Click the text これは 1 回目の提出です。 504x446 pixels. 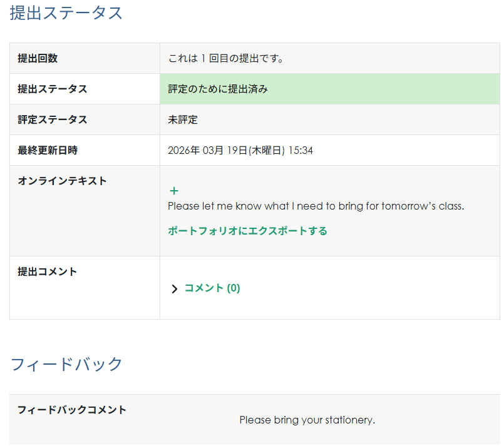tap(226, 58)
